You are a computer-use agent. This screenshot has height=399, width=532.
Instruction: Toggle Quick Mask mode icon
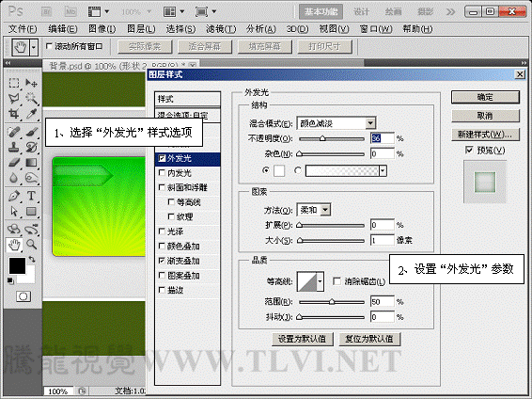click(x=23, y=296)
